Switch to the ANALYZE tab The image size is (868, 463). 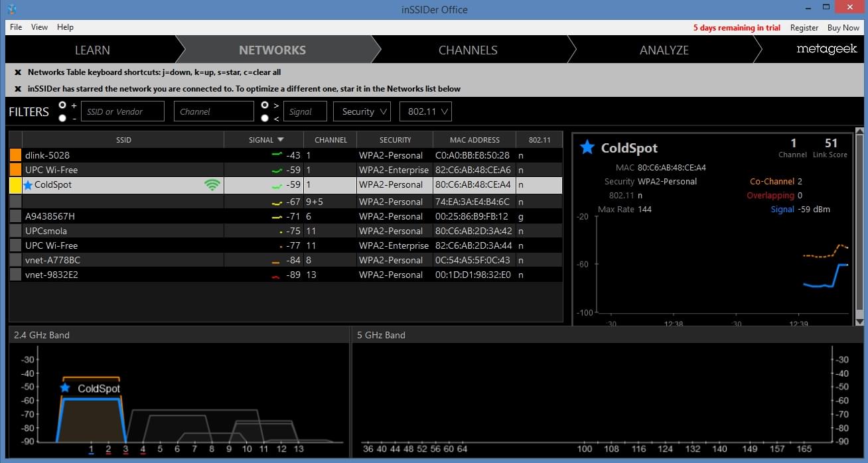(x=664, y=50)
